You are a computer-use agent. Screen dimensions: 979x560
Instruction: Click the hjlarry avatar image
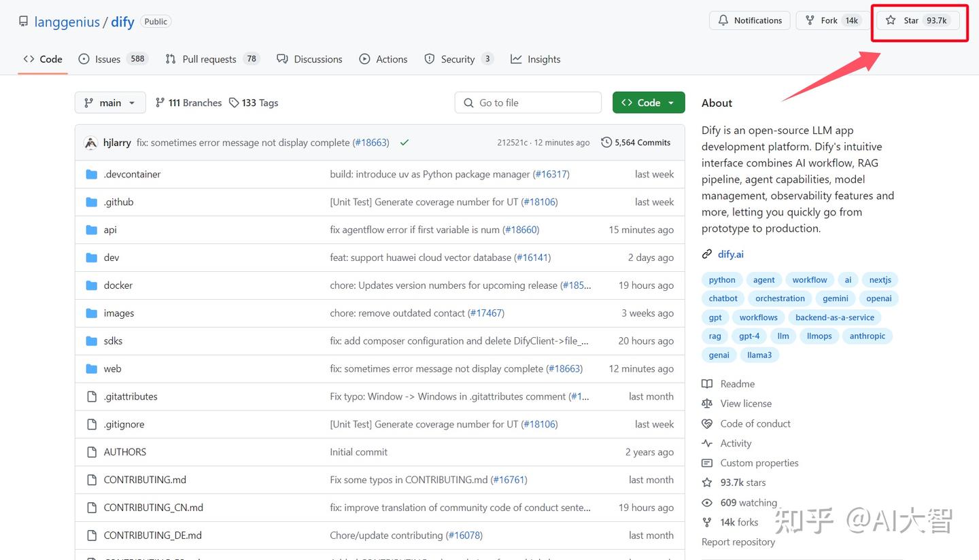pos(90,143)
